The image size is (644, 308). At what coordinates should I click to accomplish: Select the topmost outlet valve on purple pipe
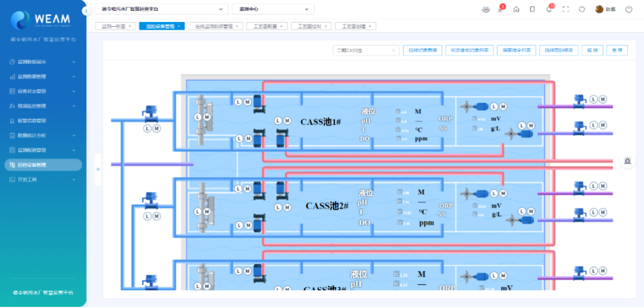pos(580,102)
